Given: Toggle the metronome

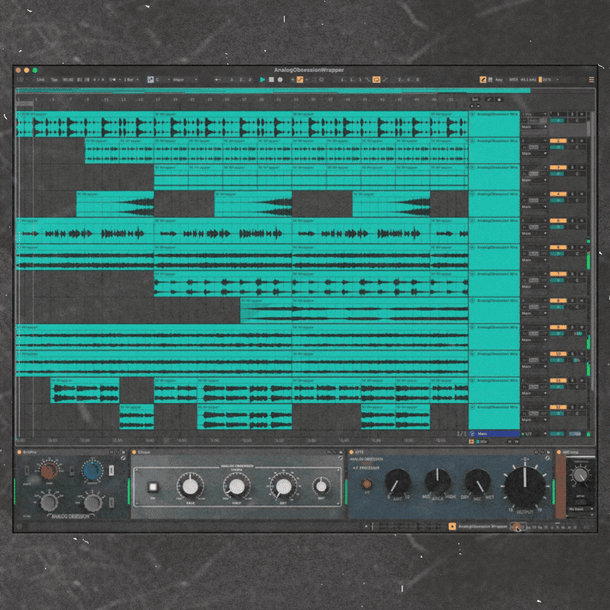Looking at the screenshot, I should pos(114,80).
